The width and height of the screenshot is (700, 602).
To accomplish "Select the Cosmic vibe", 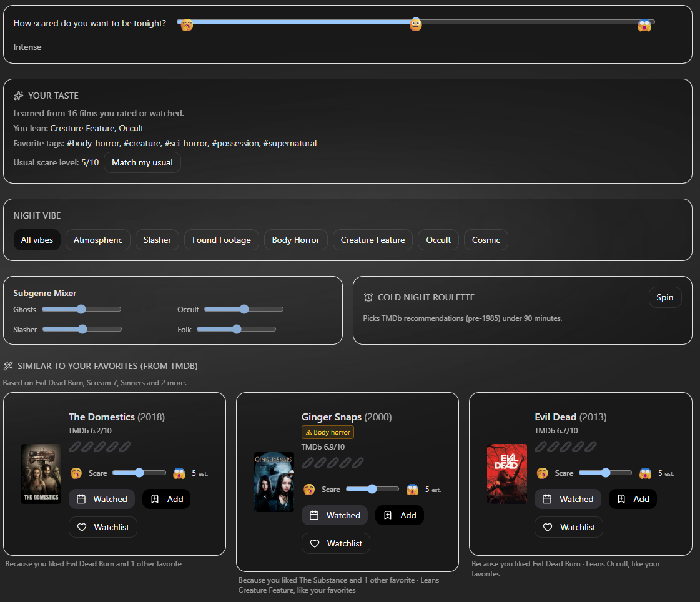I will pyautogui.click(x=486, y=240).
